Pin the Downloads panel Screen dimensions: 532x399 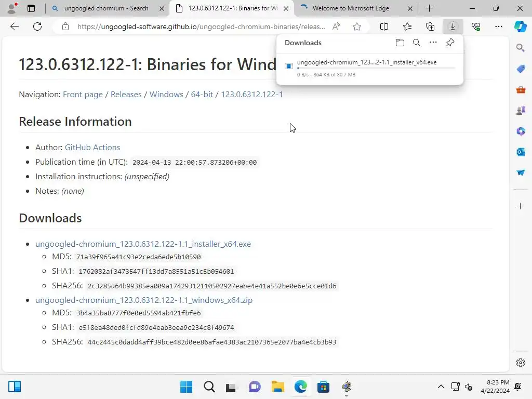pos(450,43)
